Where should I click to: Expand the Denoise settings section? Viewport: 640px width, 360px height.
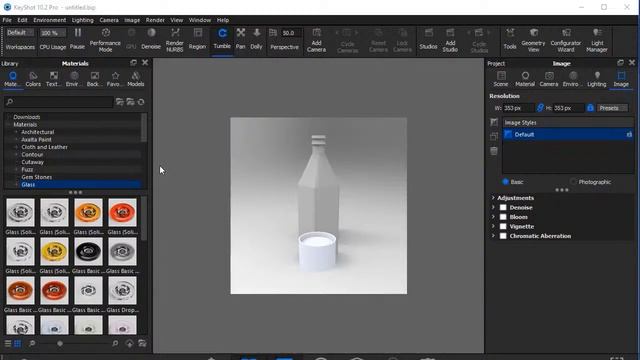493,207
